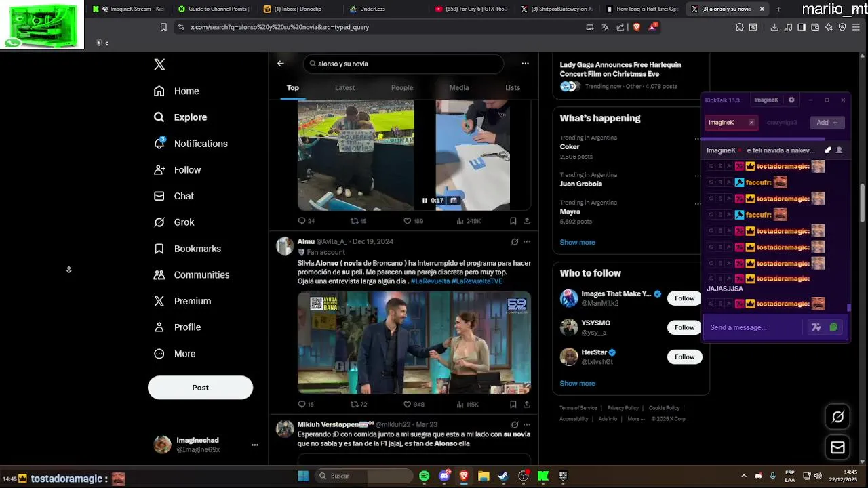Open the Grok floating button

tap(837, 417)
